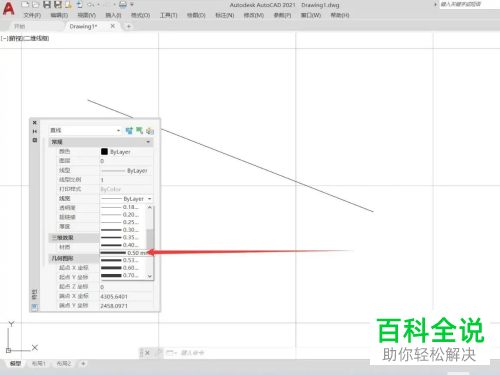The height and width of the screenshot is (375, 500).
Task: Click the lineweight list scrollbar thumb
Action: [x=150, y=239]
